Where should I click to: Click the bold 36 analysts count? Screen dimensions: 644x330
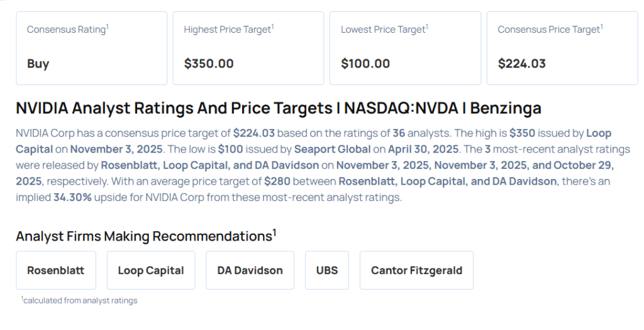tap(399, 134)
